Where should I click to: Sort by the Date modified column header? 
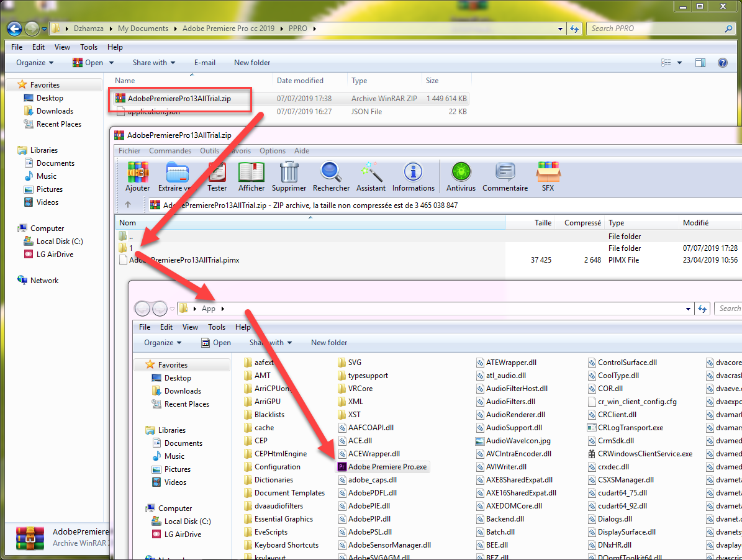click(300, 81)
